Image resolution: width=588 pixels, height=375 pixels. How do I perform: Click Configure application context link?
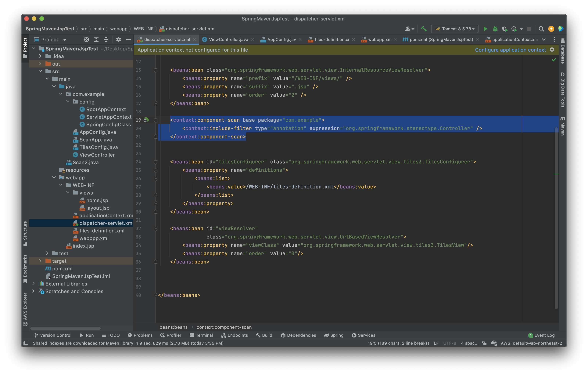point(510,50)
